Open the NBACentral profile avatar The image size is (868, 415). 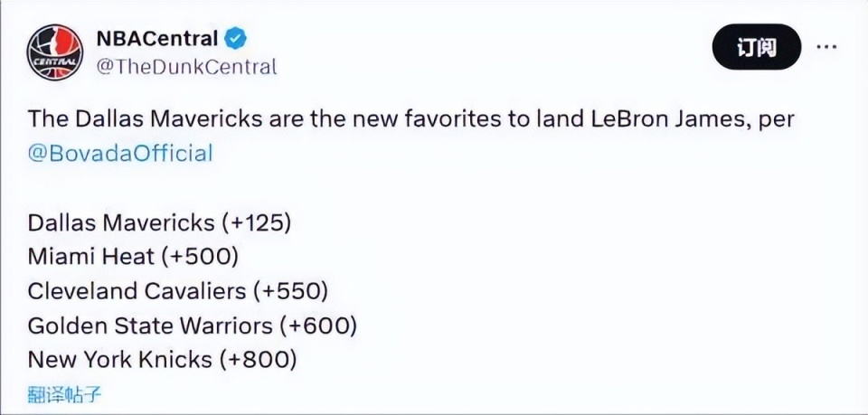[x=55, y=52]
